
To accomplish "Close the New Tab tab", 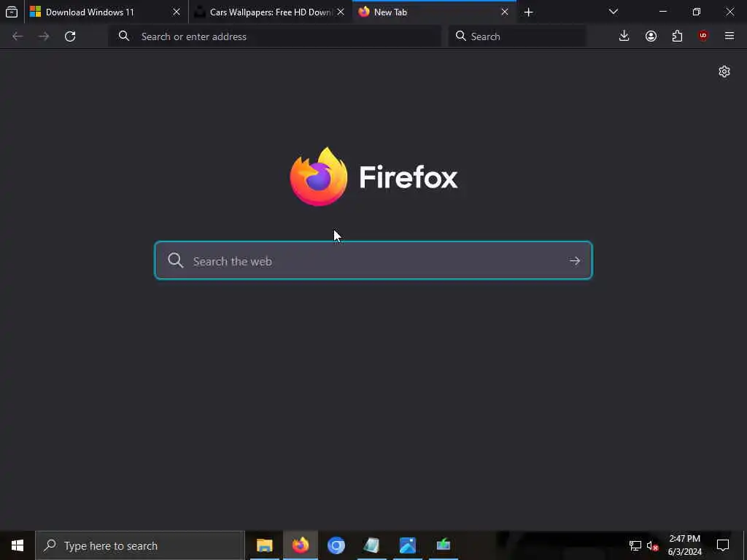I will point(505,12).
